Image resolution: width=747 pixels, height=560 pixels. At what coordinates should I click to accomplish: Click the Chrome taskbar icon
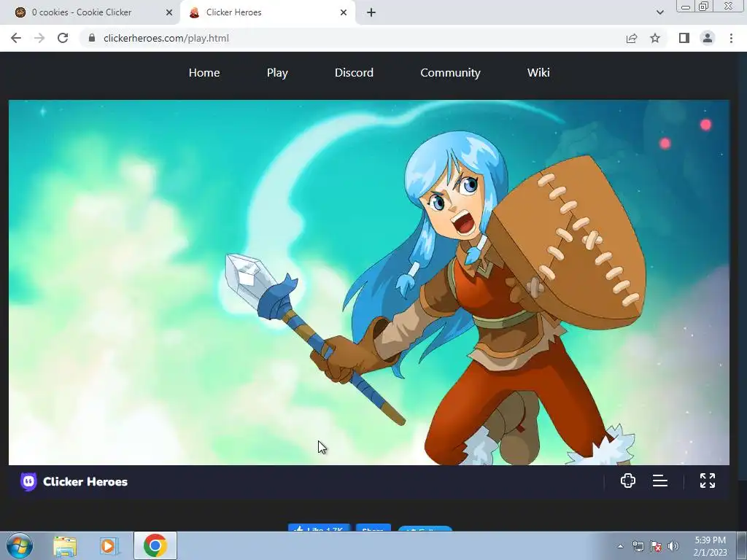(155, 545)
